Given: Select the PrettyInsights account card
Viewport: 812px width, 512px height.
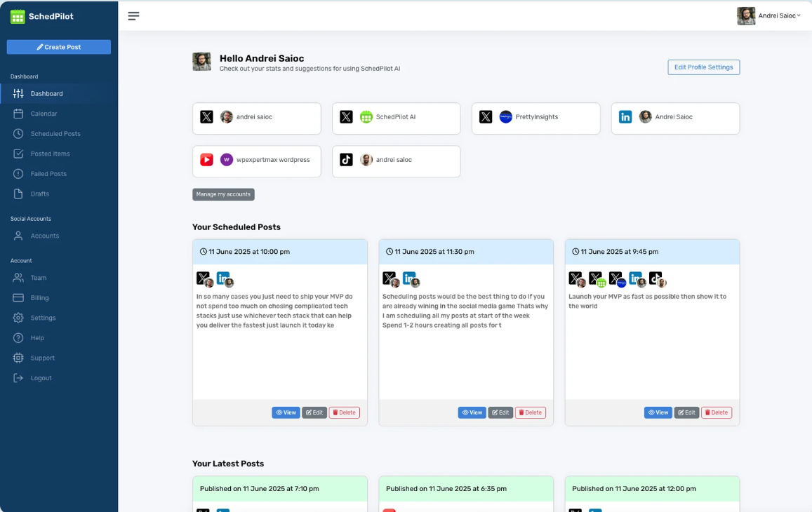Looking at the screenshot, I should 535,118.
